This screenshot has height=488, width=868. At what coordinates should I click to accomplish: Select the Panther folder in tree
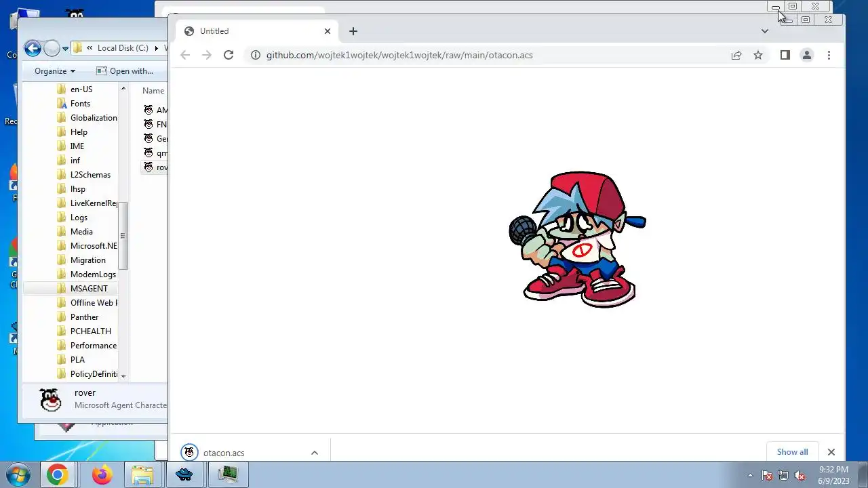(84, 317)
